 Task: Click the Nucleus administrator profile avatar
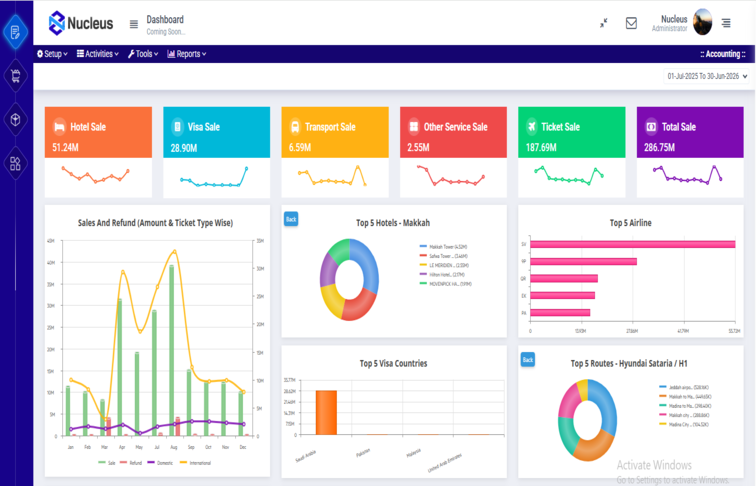702,22
